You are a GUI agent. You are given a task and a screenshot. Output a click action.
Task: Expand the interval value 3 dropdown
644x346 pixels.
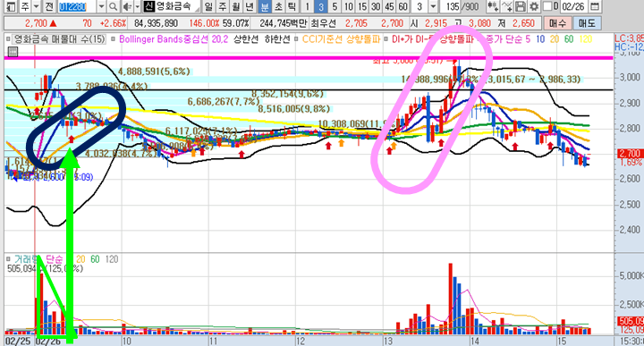[x=434, y=6]
